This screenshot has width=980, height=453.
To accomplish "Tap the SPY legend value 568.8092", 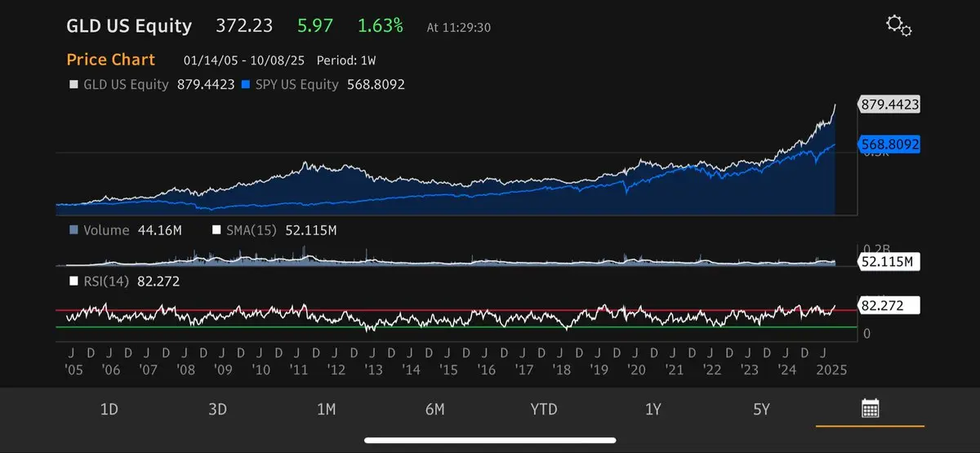I will pos(376,84).
